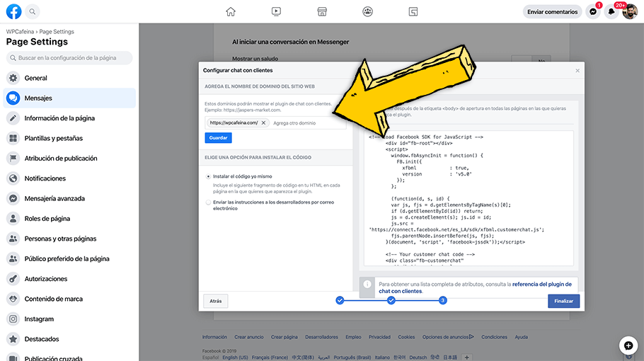
Task: Open General settings in sidebar
Action: (69, 78)
